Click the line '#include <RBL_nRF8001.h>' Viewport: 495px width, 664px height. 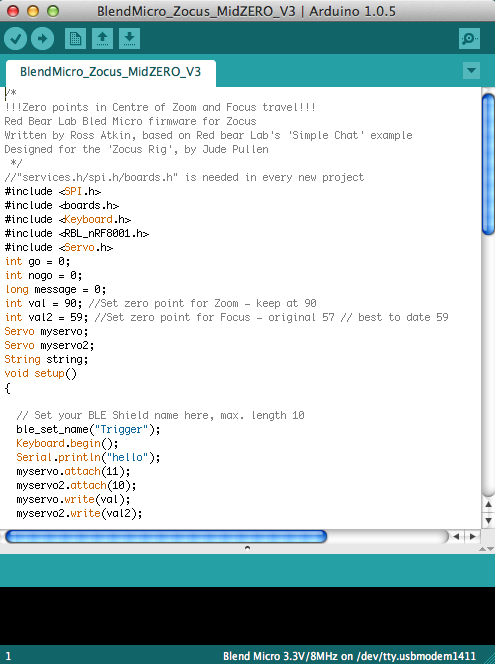point(77,233)
